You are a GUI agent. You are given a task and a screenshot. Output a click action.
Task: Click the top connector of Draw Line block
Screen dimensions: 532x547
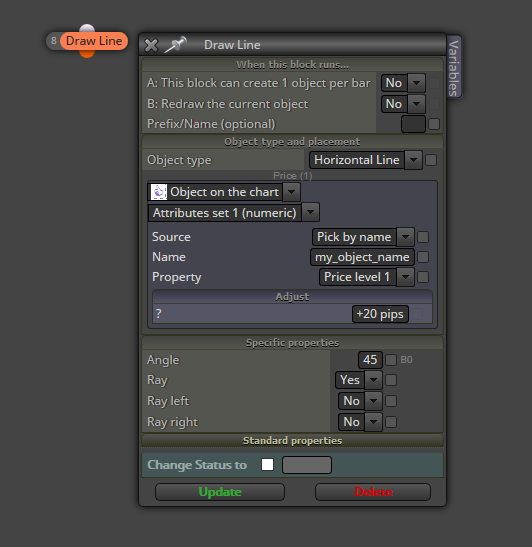pos(87,28)
